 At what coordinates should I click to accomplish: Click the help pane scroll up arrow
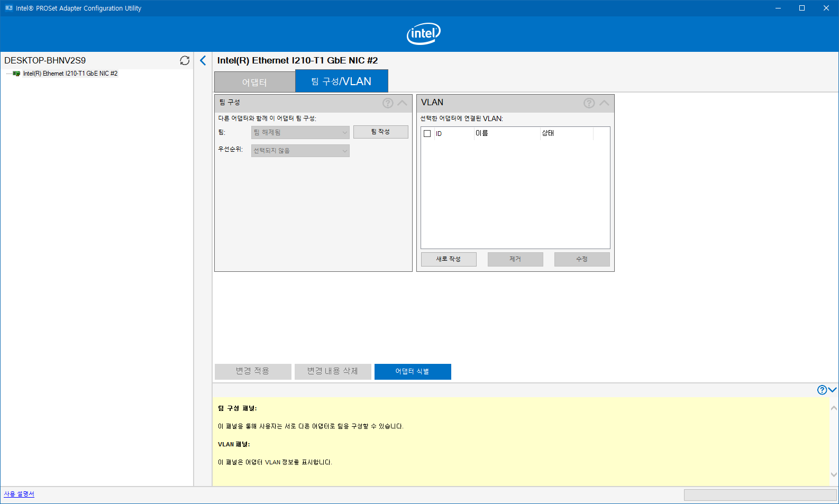click(x=834, y=408)
